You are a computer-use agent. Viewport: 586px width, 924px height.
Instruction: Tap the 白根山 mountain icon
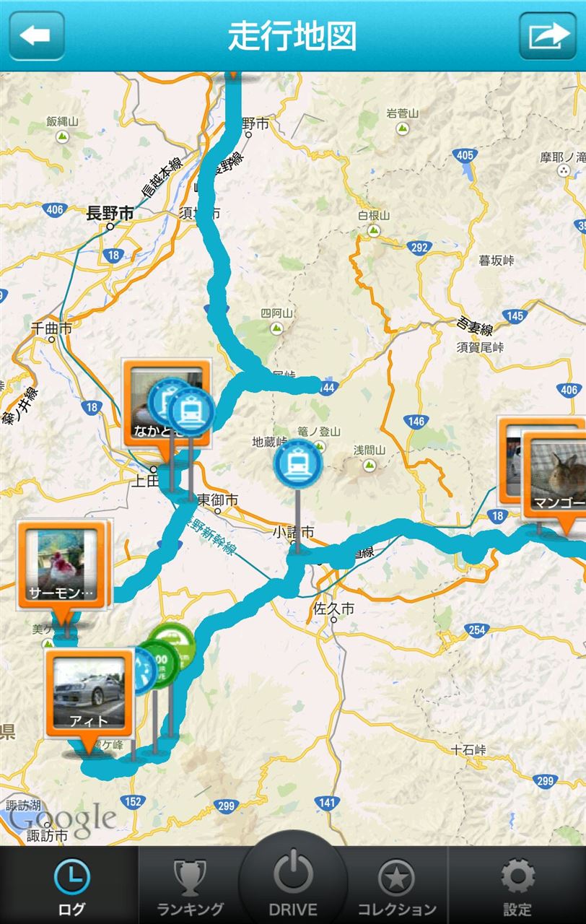[374, 231]
